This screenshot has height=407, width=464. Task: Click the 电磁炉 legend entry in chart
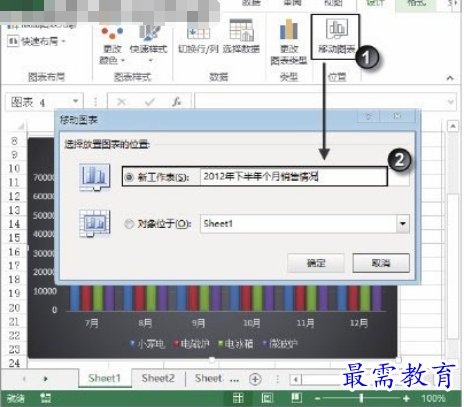point(191,344)
